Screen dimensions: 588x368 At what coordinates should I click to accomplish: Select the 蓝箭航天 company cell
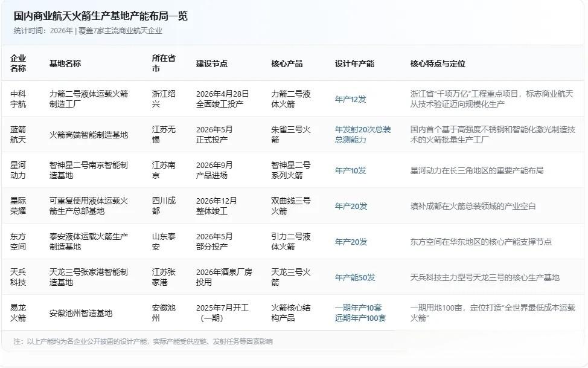(x=18, y=134)
